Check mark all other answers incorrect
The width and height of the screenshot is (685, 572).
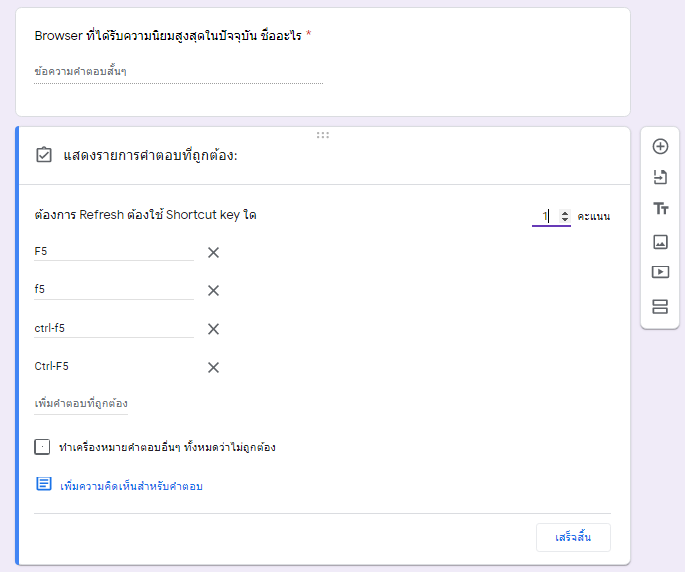point(42,447)
